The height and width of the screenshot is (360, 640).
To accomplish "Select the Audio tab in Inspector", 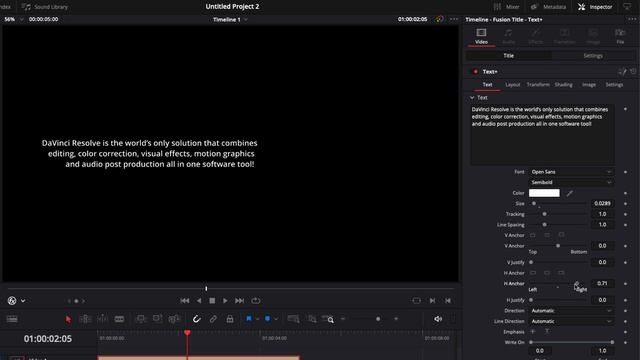I will point(508,36).
